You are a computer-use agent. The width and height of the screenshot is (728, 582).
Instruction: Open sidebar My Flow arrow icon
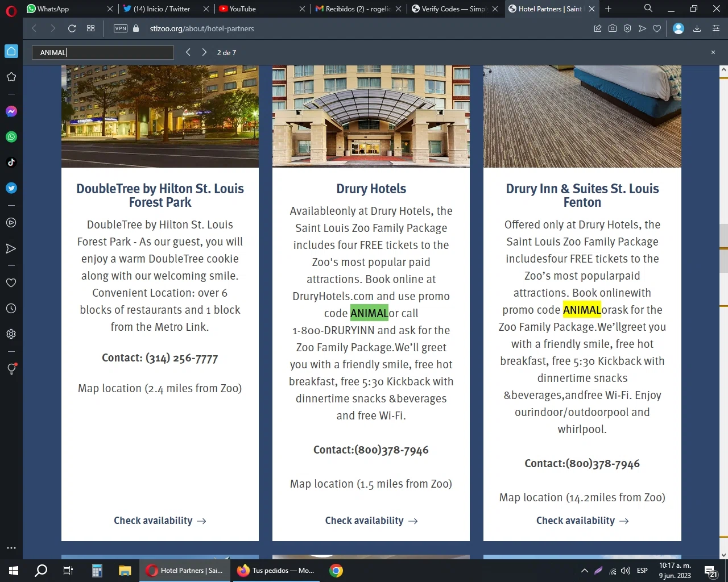(11, 248)
